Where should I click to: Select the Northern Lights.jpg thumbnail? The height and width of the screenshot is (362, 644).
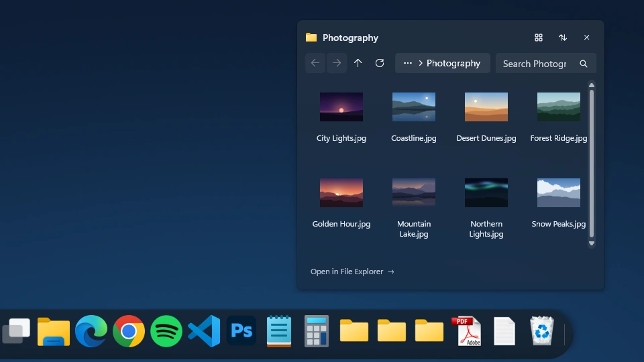(x=486, y=192)
